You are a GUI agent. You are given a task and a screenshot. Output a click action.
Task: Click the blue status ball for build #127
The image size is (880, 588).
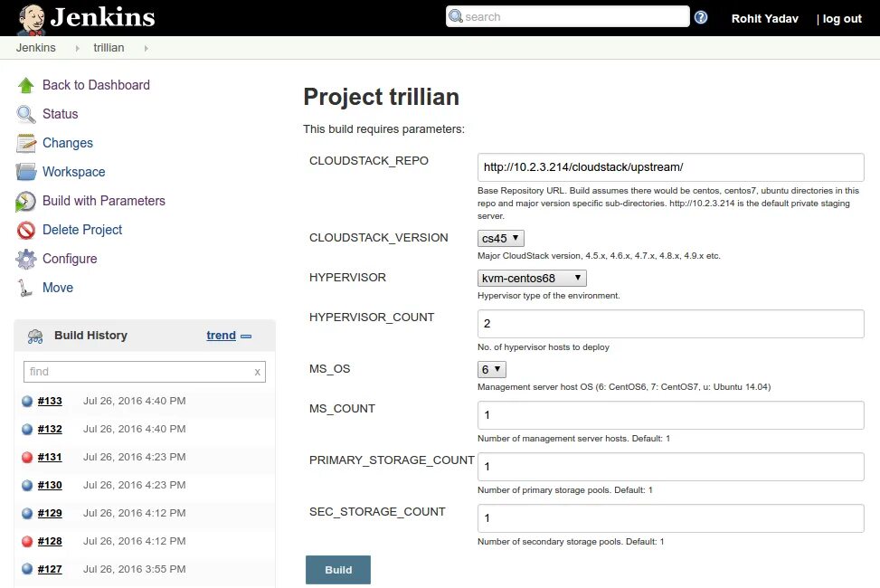point(27,568)
